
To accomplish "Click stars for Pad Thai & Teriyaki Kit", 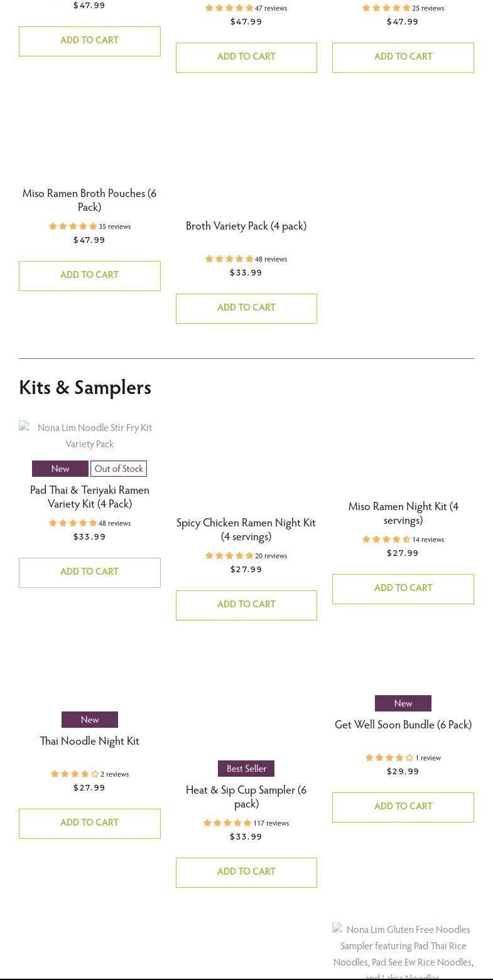I will point(73,523).
